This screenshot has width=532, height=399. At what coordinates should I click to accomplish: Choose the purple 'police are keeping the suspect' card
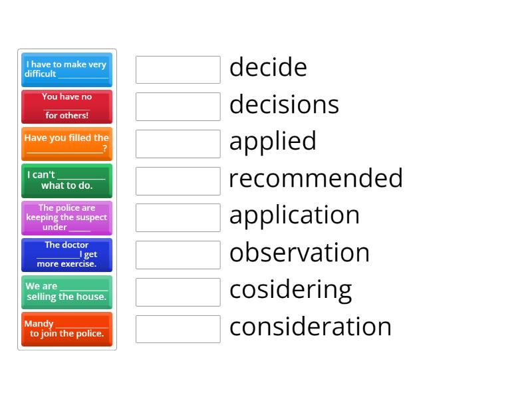point(67,218)
